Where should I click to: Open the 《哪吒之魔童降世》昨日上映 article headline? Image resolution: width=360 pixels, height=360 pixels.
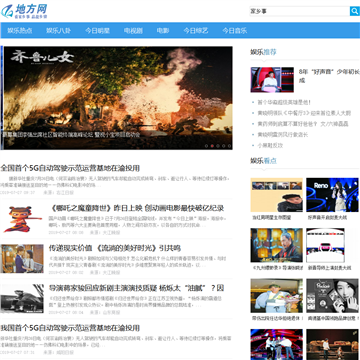coord(136,208)
